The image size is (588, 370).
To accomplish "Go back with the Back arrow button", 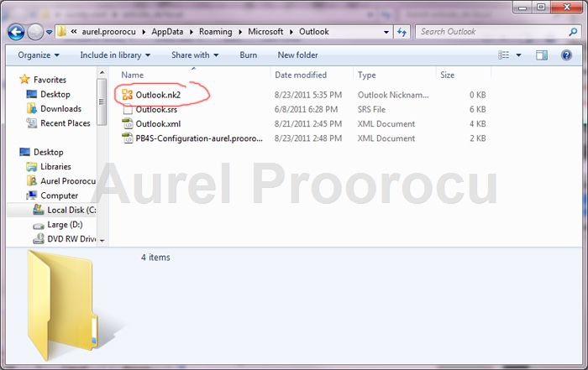I will (x=16, y=32).
